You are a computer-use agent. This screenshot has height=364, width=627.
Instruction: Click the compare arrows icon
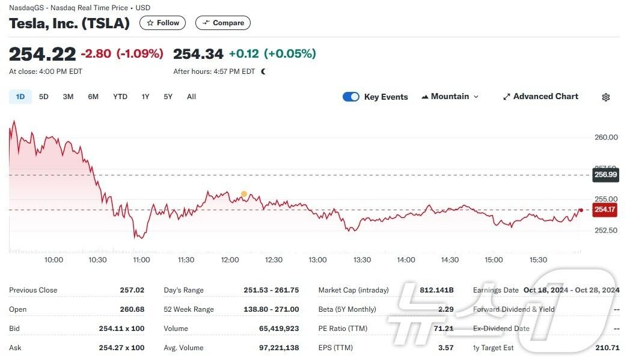click(206, 23)
